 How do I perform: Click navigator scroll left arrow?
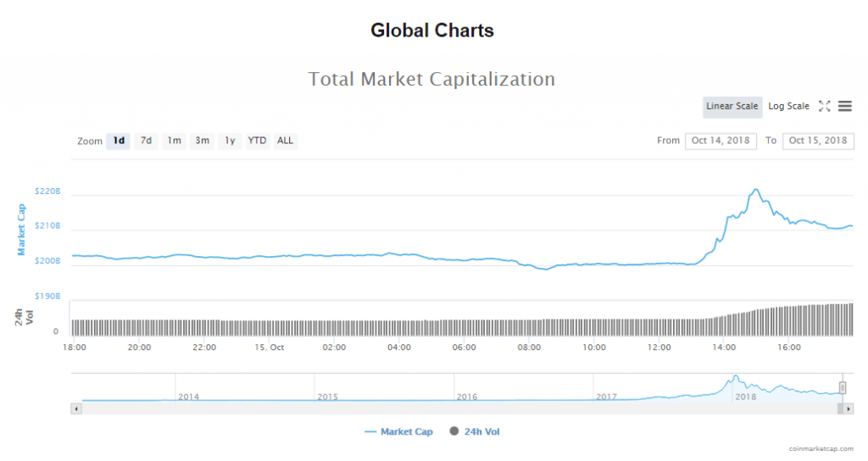(x=76, y=408)
